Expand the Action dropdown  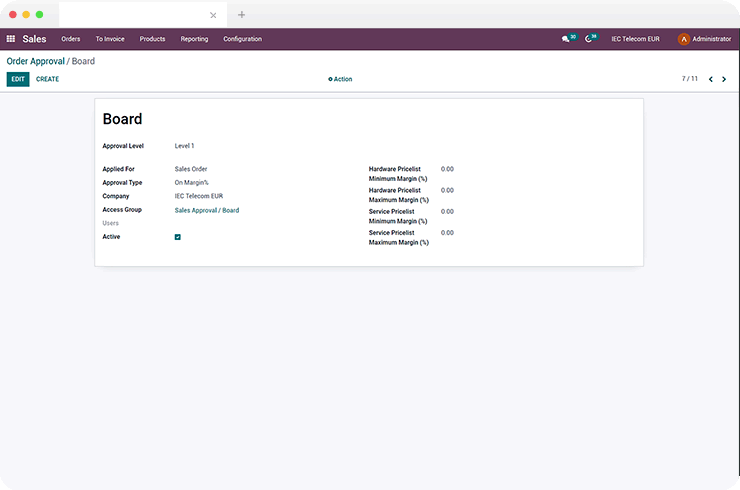[x=340, y=79]
